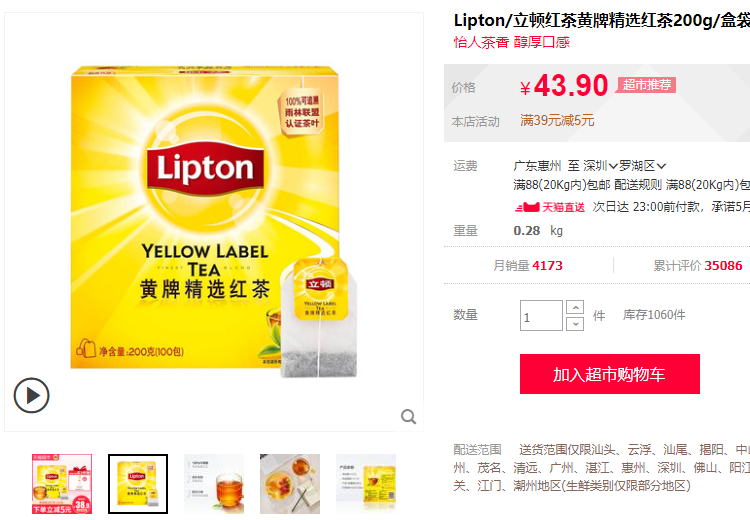Viewport: 750px width, 520px height.
Task: Select the flower tea cups thumbnail
Action: (x=290, y=484)
